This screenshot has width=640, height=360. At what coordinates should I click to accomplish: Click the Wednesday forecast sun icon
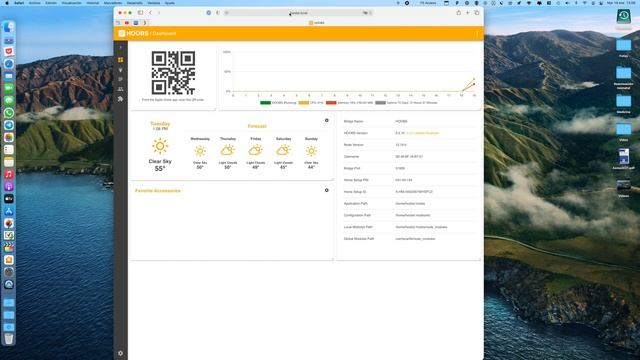(200, 151)
